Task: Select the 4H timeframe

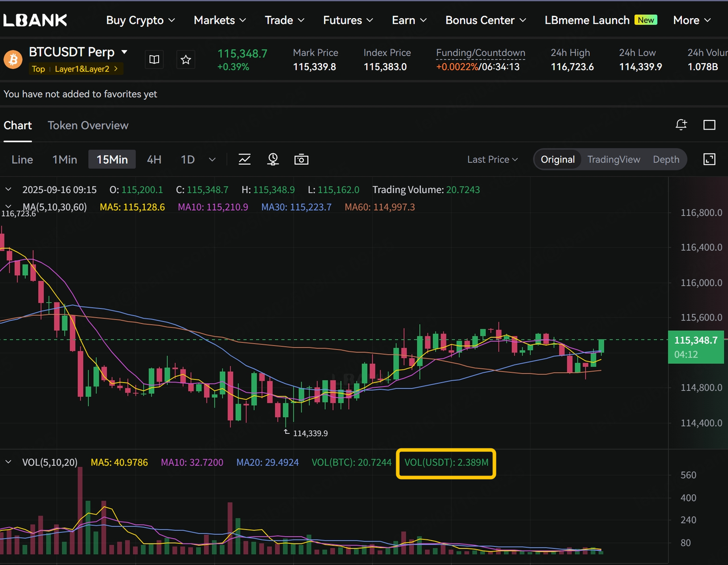Action: pos(154,160)
